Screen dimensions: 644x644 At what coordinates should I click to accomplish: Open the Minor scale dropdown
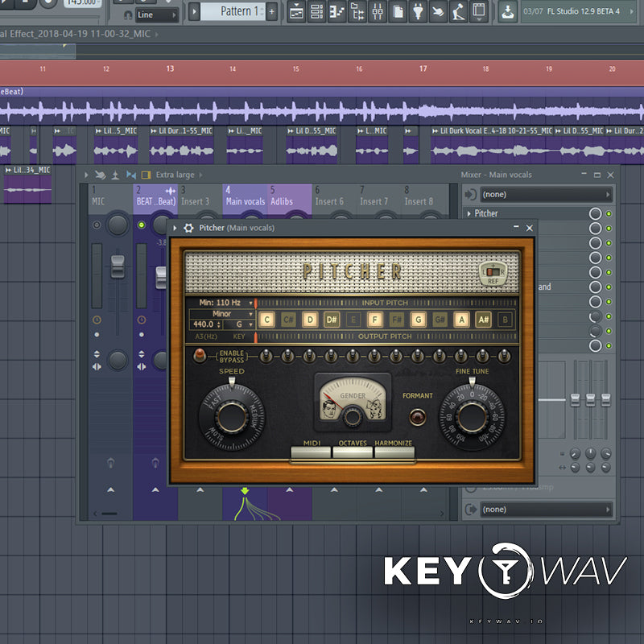click(221, 313)
